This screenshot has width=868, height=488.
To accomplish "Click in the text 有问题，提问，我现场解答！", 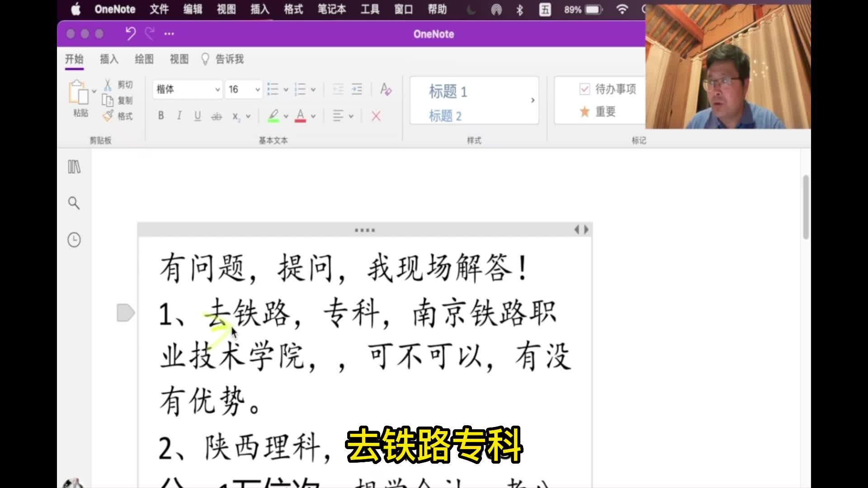I will tap(344, 268).
